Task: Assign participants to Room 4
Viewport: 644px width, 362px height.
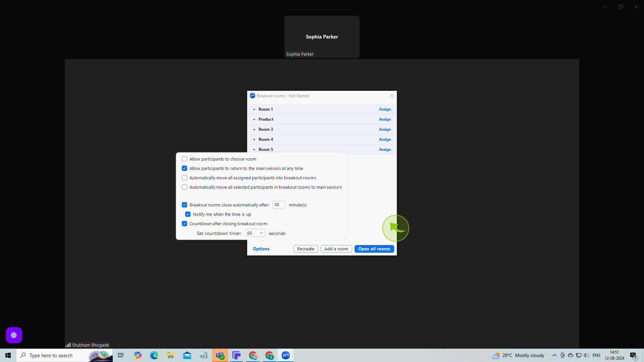Action: [385, 139]
